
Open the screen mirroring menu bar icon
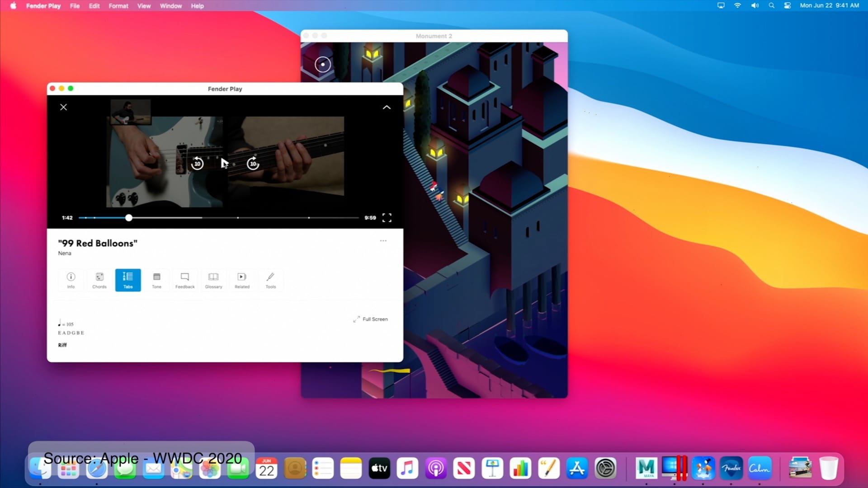coord(721,5)
